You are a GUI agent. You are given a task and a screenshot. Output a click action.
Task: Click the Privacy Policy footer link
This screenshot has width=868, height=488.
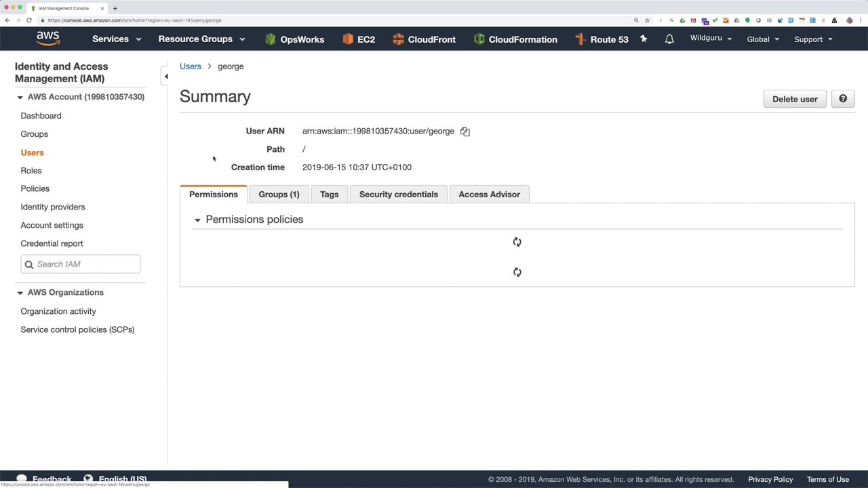[770, 480]
